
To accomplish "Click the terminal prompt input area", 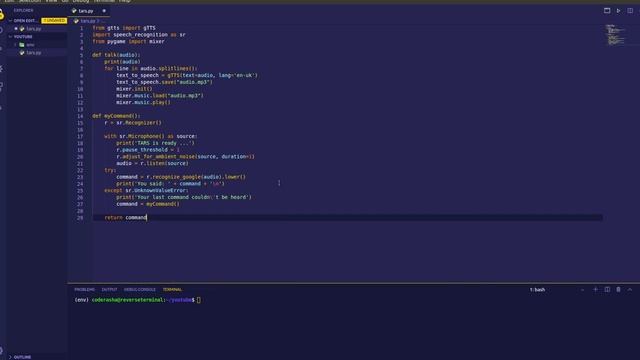I will coord(199,300).
